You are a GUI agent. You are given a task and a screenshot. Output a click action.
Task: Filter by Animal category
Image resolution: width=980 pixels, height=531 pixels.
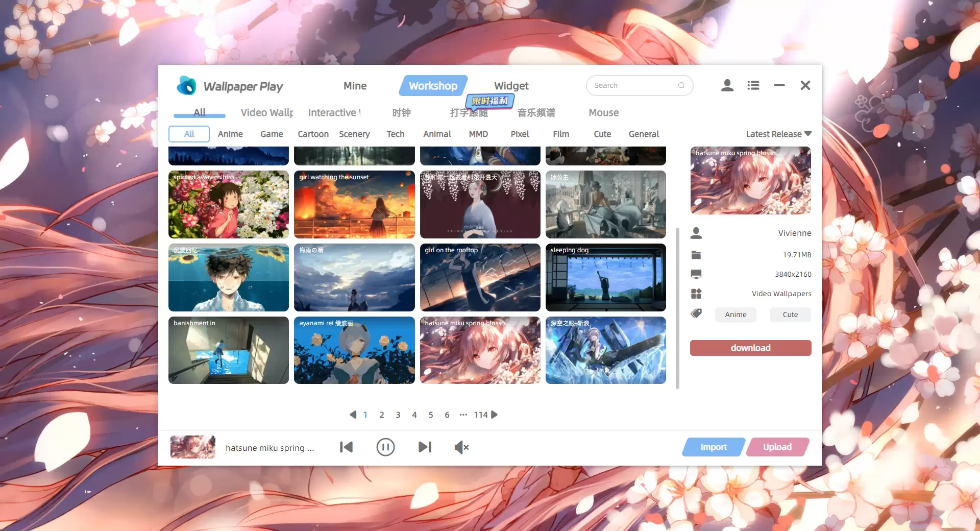click(x=437, y=134)
